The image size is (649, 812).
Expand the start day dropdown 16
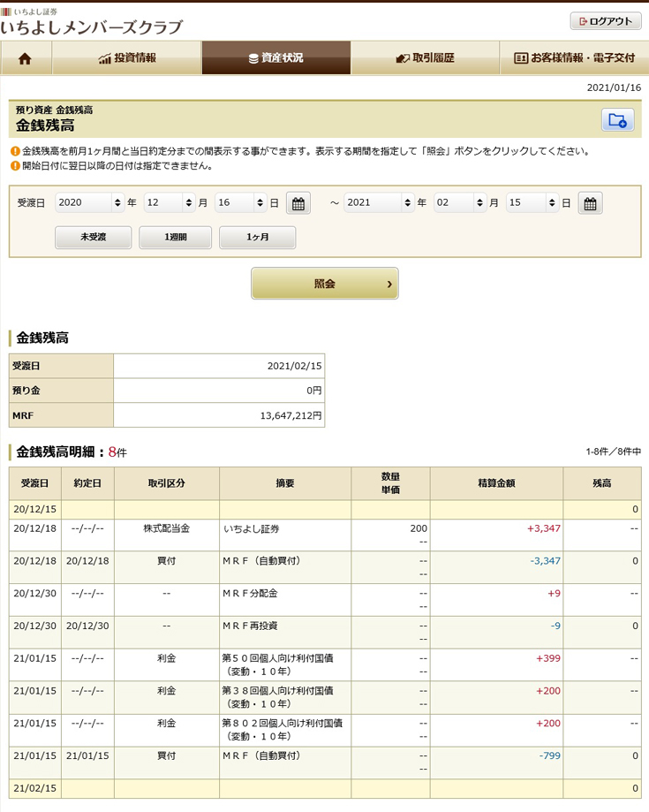tap(241, 203)
